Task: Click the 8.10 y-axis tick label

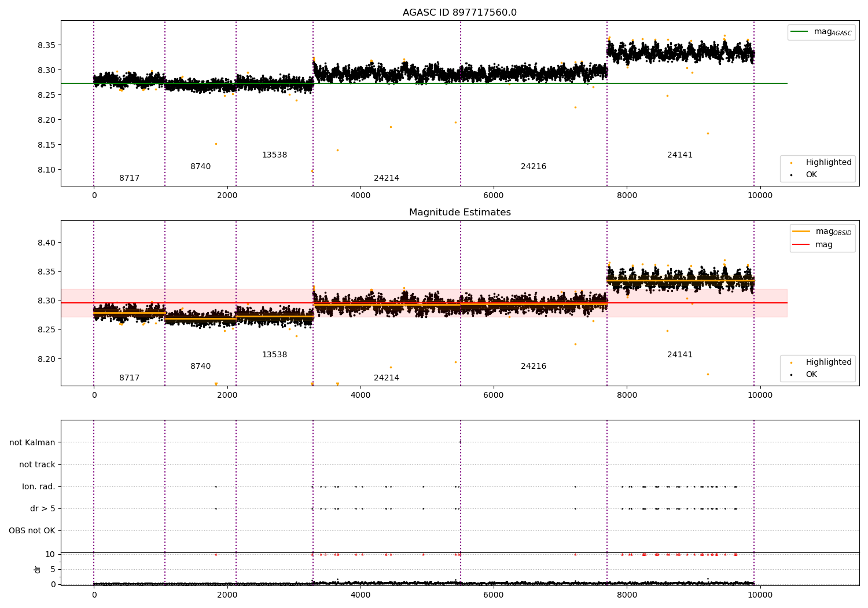Action: [46, 170]
